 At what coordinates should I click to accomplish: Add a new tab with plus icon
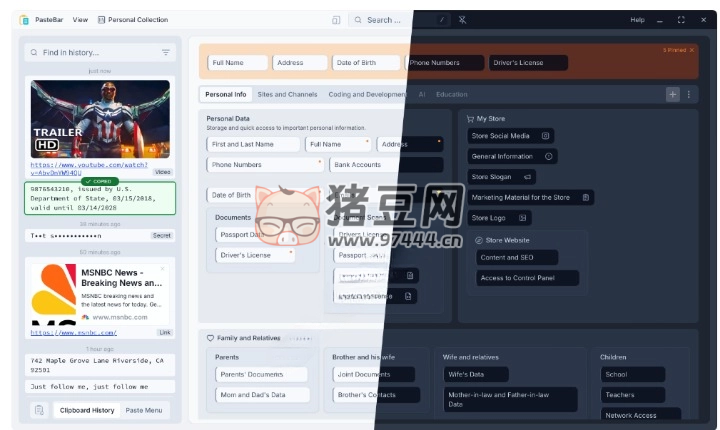coord(673,94)
